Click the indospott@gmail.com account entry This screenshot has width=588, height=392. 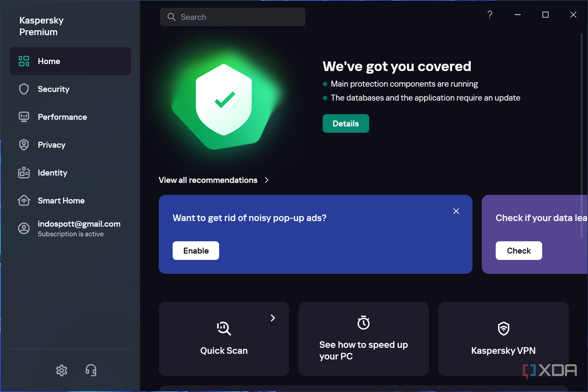click(79, 224)
